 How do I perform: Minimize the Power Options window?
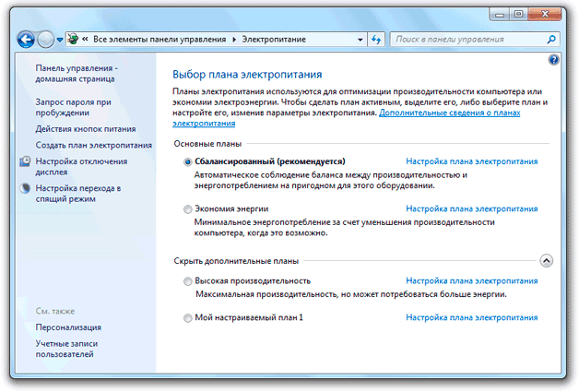500,15
